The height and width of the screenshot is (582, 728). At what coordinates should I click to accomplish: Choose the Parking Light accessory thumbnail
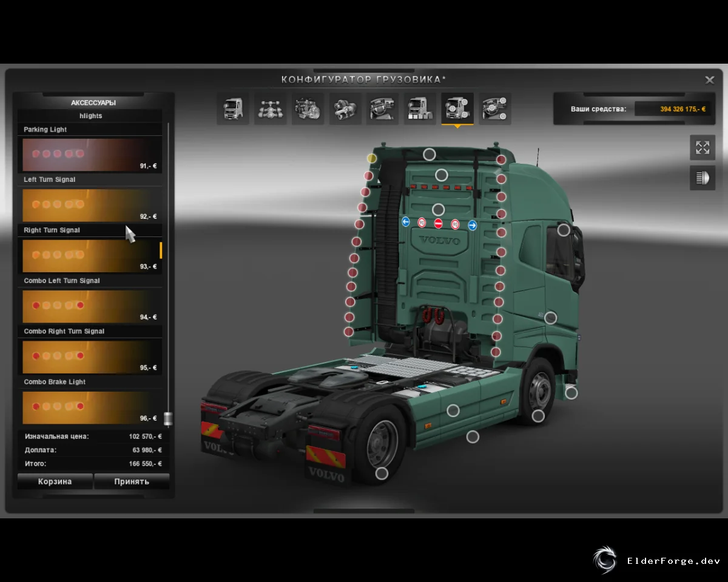coord(92,155)
